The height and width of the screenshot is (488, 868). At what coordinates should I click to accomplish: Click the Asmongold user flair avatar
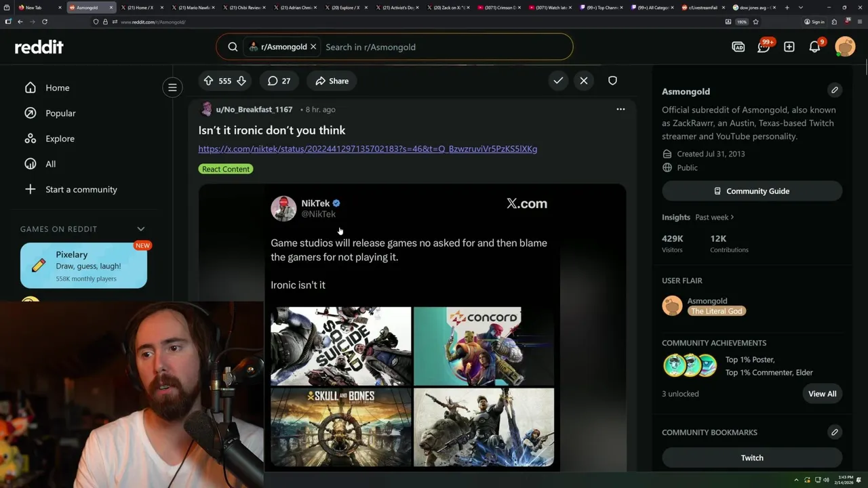click(x=672, y=306)
